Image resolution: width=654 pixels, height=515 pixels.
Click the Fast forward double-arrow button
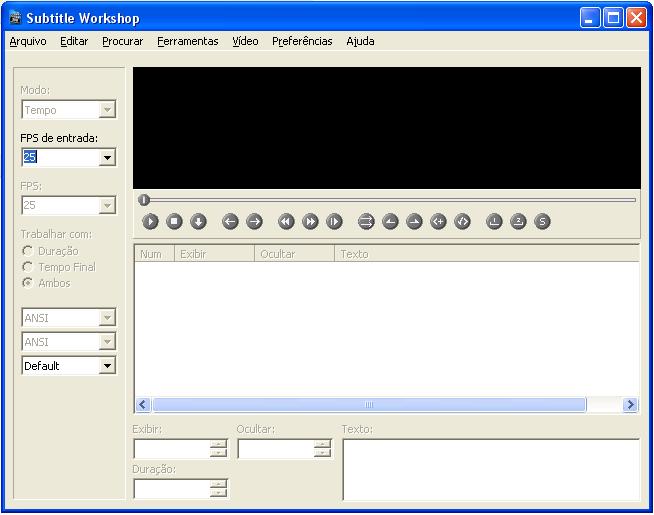[x=310, y=221]
